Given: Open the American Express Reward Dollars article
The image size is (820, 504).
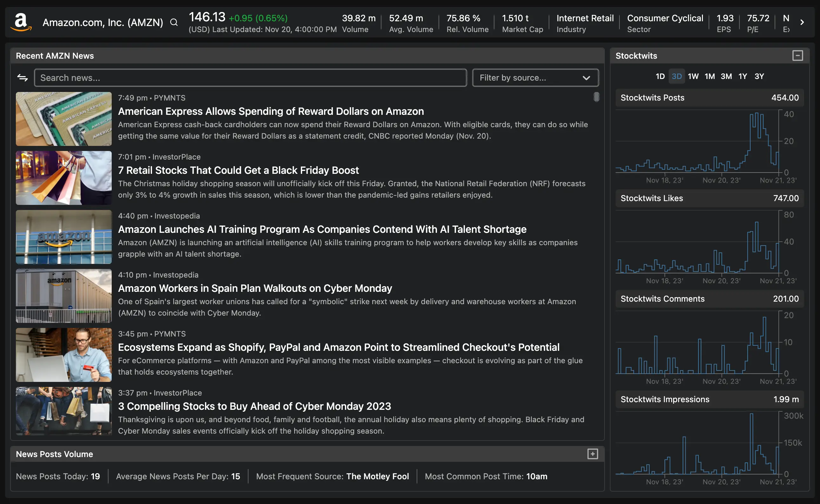Looking at the screenshot, I should coord(271,111).
